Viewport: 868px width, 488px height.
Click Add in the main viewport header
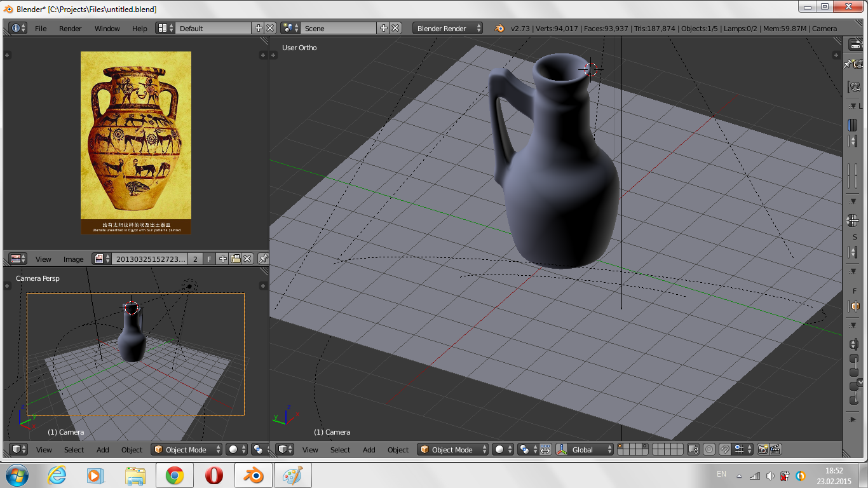point(369,450)
